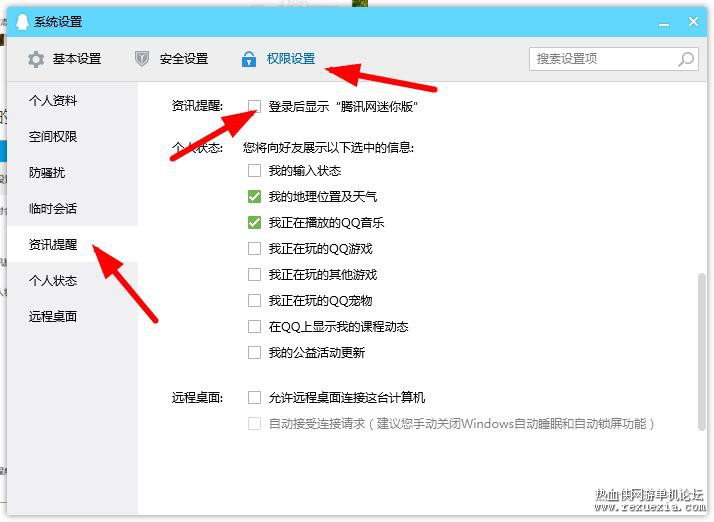Screen dimensions: 714x522
Task: Go to 防骚扰 section in sidebar
Action: pos(47,173)
